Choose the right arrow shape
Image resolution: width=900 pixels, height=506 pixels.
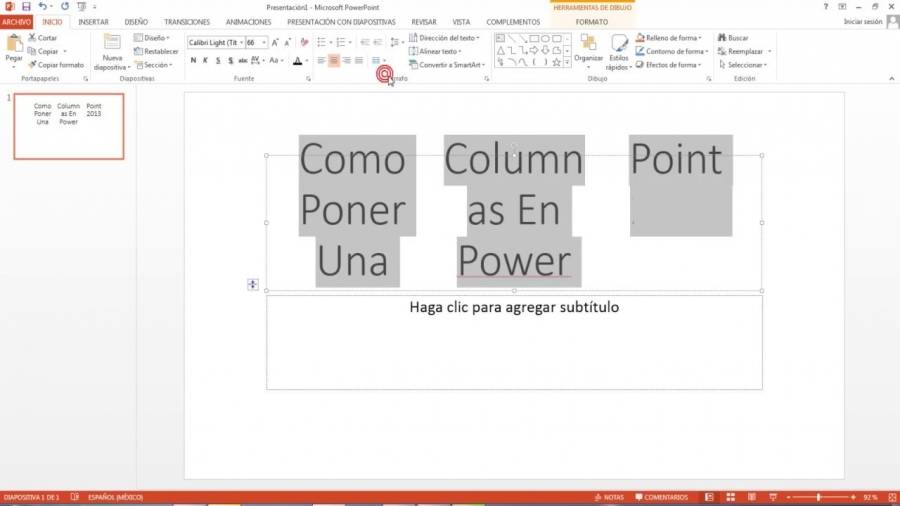[534, 50]
